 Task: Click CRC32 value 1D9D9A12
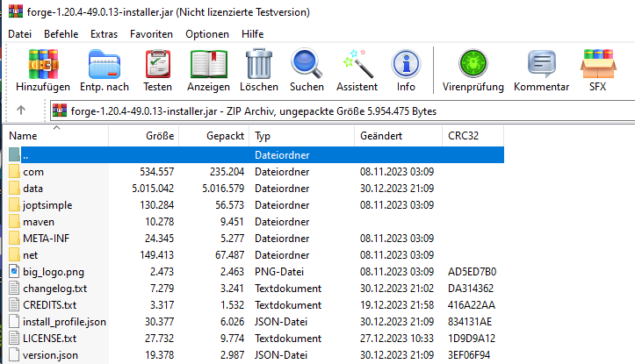472,338
